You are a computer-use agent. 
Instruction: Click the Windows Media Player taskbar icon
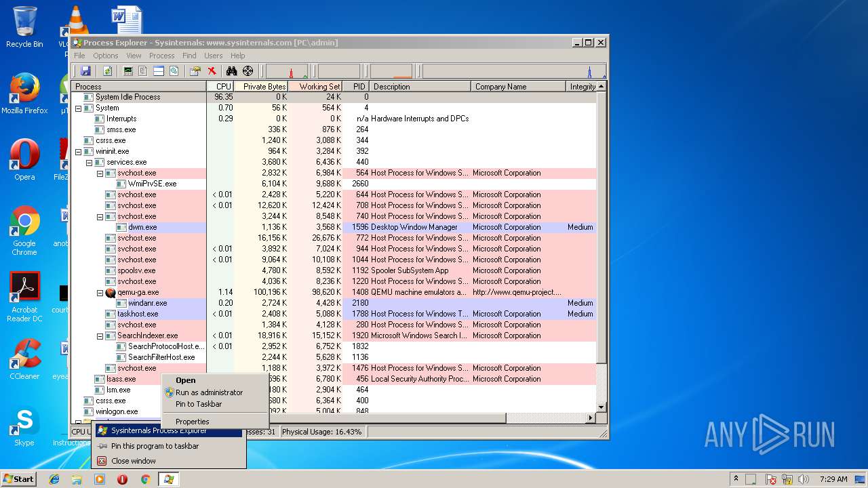pos(100,479)
